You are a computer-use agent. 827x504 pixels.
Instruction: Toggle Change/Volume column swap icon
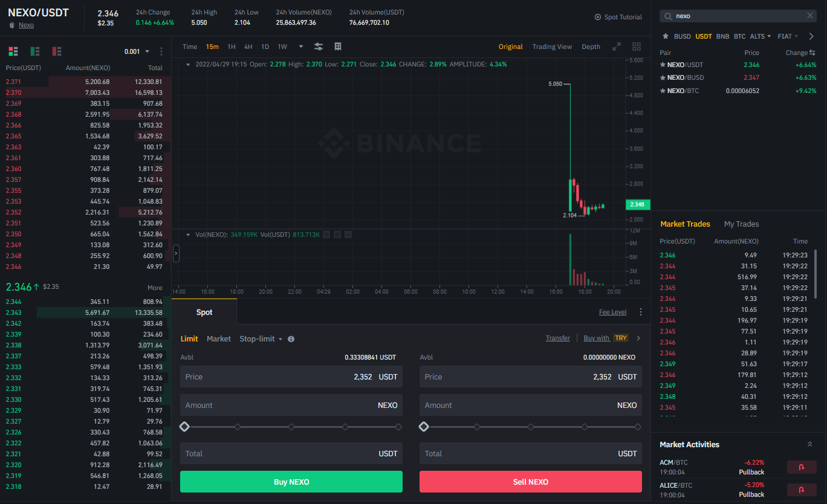tap(812, 53)
